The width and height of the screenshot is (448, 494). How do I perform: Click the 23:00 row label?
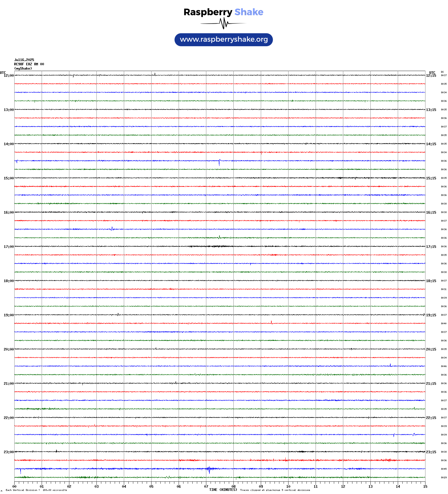[x=9, y=452]
